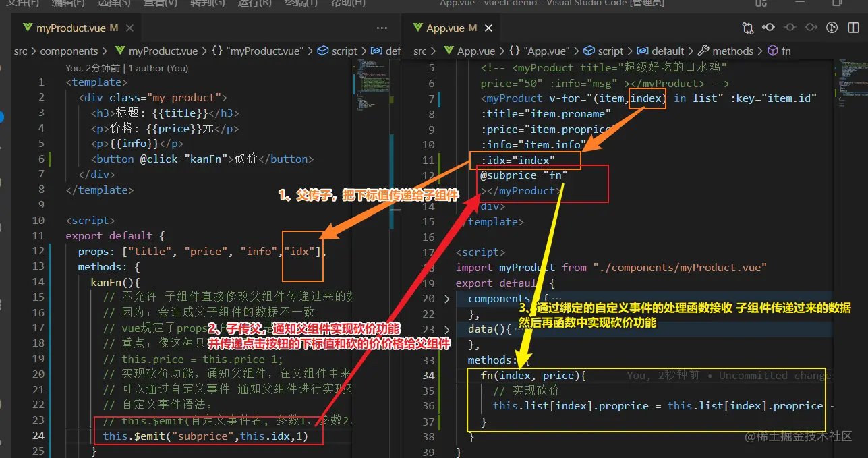Click wrench icon before methods in breadcrumb
Image resolution: width=868 pixels, height=458 pixels.
(x=703, y=51)
